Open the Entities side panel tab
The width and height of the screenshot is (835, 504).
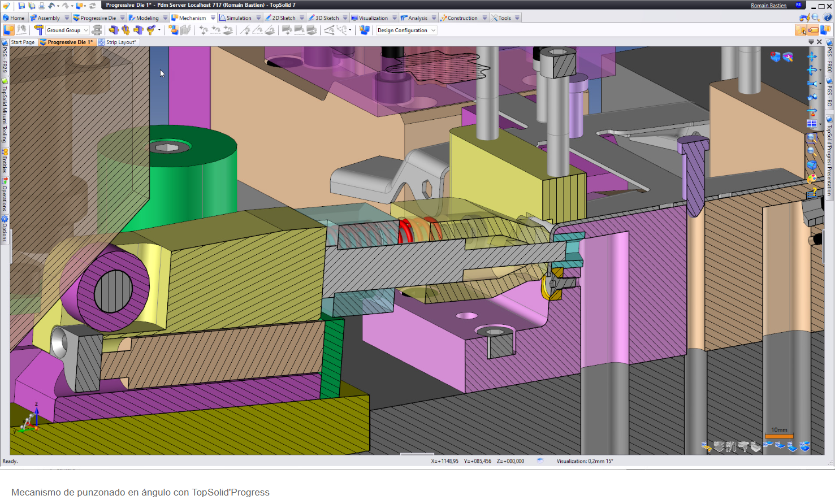5,162
